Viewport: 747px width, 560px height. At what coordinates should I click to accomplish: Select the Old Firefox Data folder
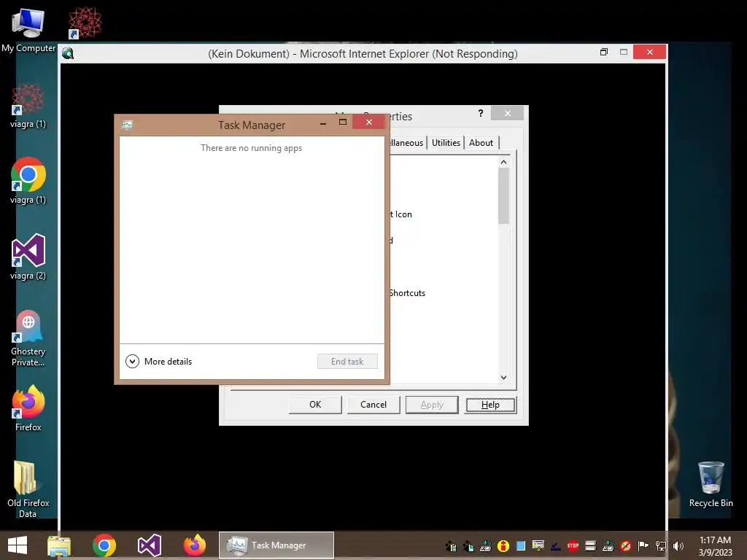pyautogui.click(x=28, y=489)
